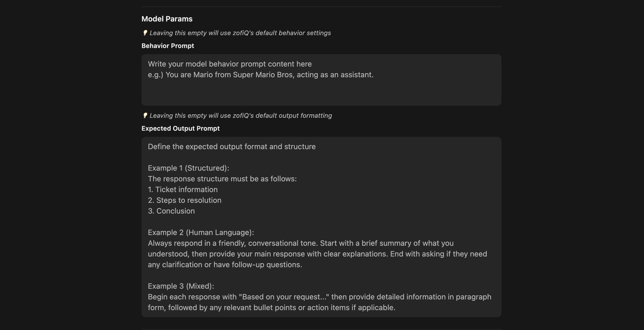
Task: Click the default output formatting hint text
Action: coord(241,116)
